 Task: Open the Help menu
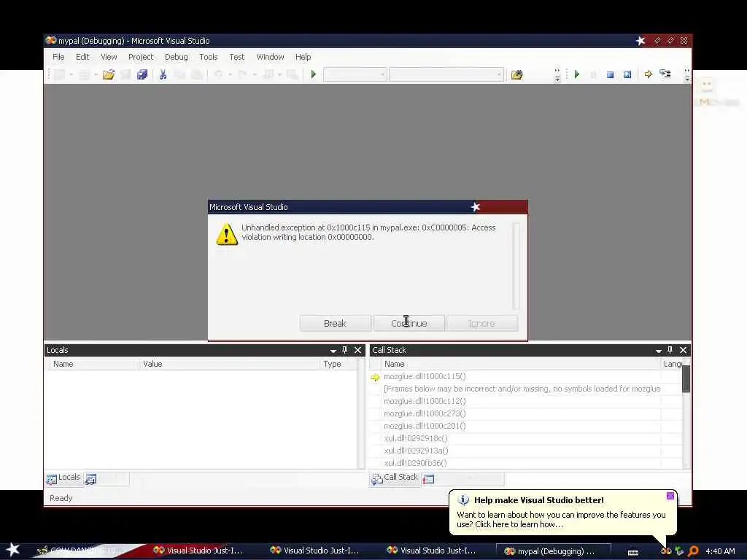303,57
